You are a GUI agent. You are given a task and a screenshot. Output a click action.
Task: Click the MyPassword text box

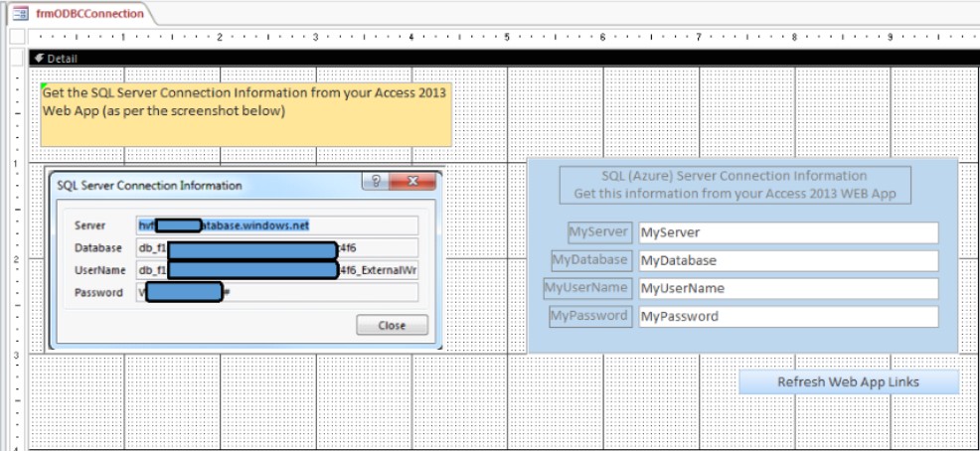tap(789, 317)
